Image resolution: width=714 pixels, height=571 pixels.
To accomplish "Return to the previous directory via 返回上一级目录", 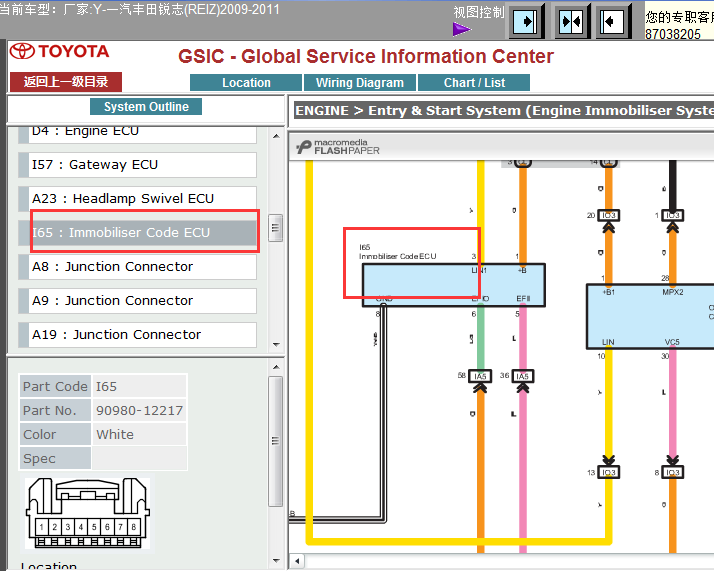I will click(66, 82).
